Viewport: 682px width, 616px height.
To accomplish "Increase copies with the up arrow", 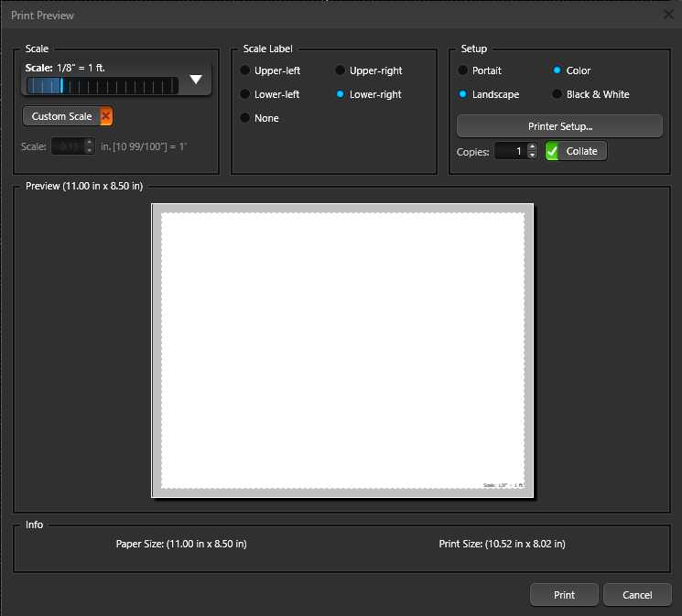I will click(533, 146).
